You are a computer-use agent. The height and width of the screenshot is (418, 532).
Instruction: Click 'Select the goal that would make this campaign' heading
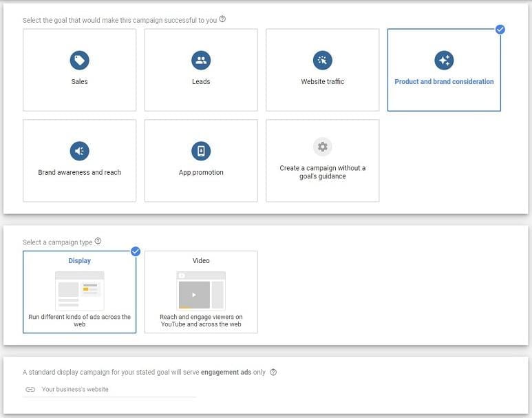120,20
